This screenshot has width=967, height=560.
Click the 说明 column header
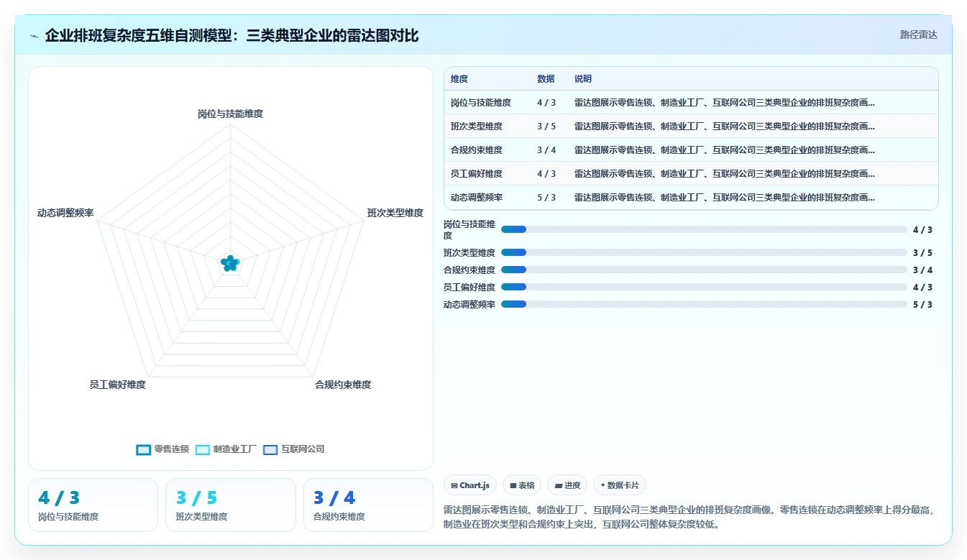coord(583,79)
